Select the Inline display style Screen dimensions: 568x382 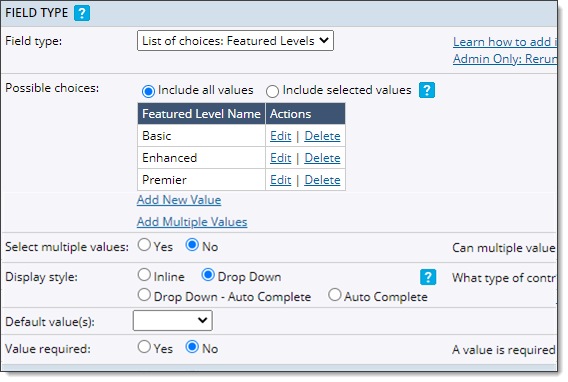click(144, 275)
